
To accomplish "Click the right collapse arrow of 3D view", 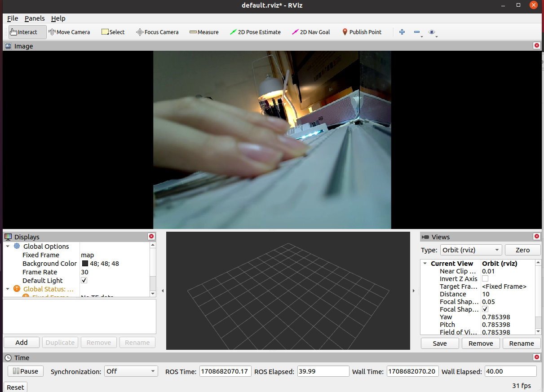I will tap(414, 291).
